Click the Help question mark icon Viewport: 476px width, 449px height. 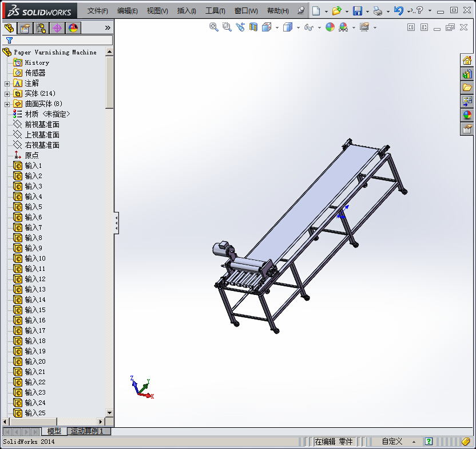coord(420,10)
